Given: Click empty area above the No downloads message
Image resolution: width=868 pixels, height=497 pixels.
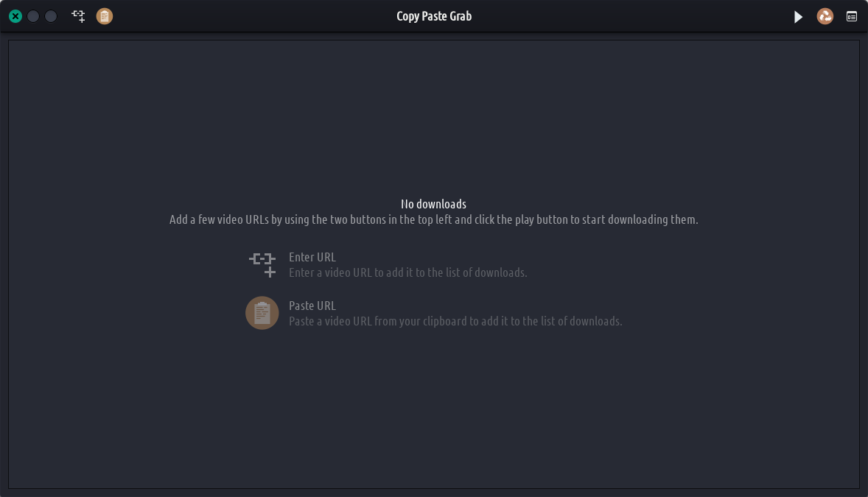Looking at the screenshot, I should 433,118.
